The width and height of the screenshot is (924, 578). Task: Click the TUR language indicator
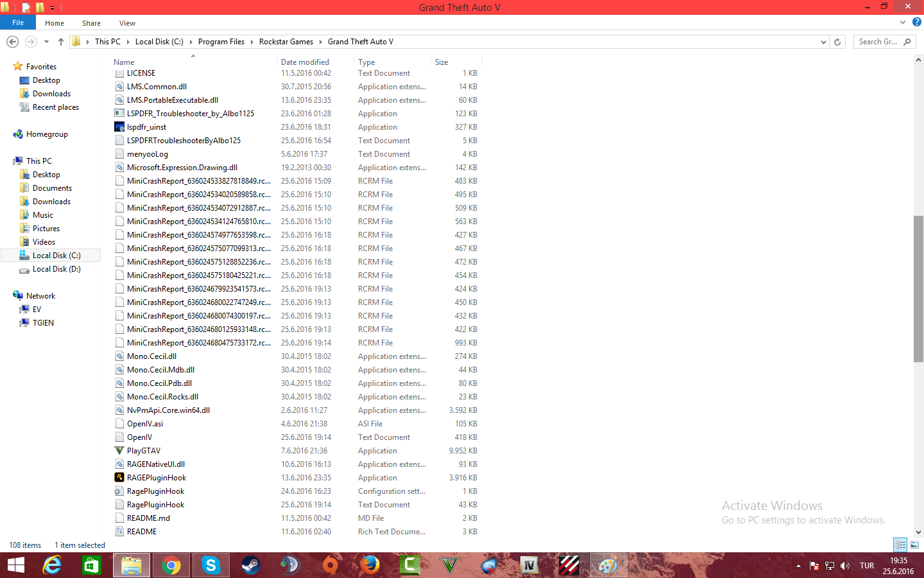tap(867, 566)
